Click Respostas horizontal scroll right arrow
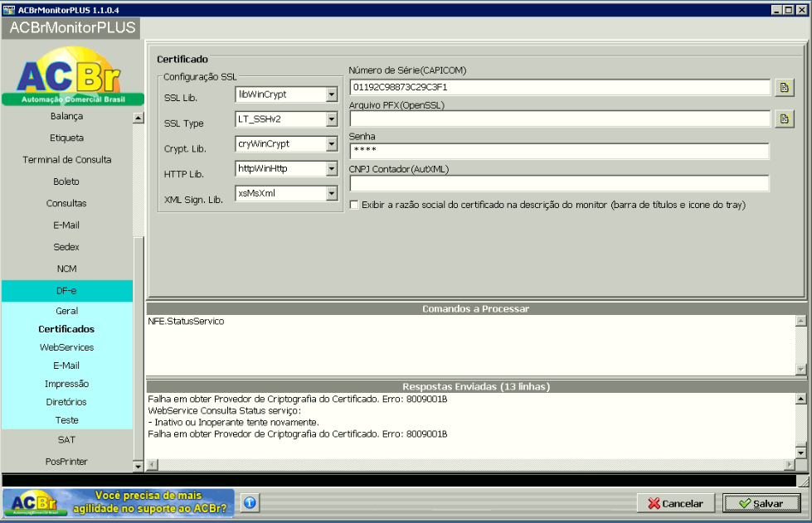The width and height of the screenshot is (812, 523). click(790, 464)
